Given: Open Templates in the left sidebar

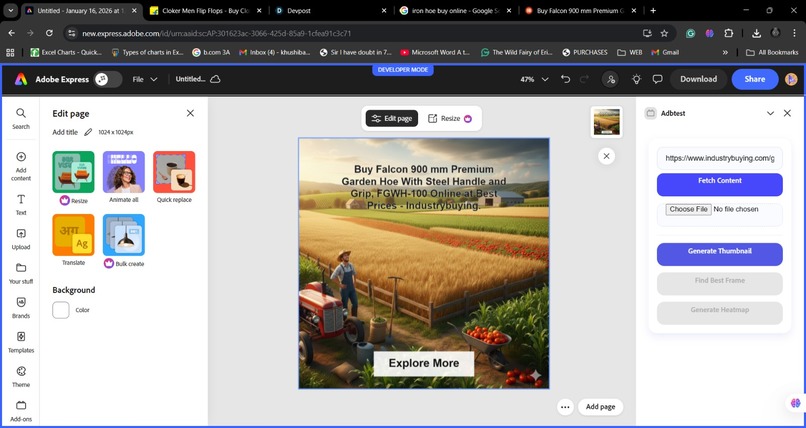Looking at the screenshot, I should 21,342.
